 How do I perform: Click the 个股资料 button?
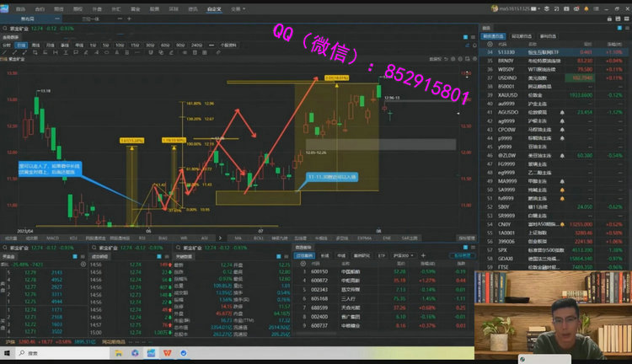(x=228, y=45)
